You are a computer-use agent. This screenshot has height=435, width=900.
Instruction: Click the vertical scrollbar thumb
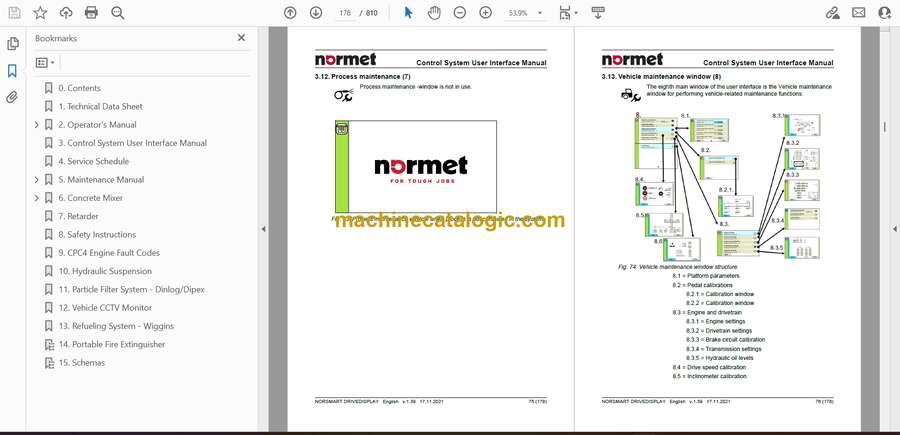(x=885, y=127)
